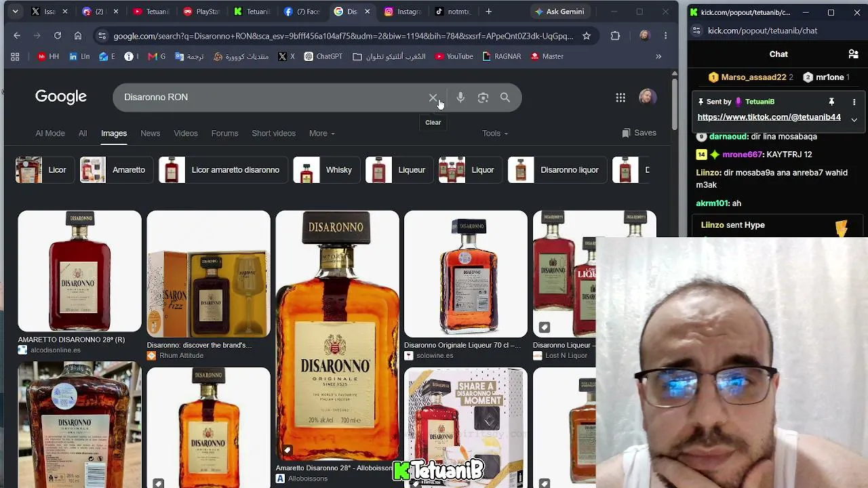Filter by Licor amaretto disaronno chip
This screenshot has height=488, width=868.
pyautogui.click(x=222, y=170)
